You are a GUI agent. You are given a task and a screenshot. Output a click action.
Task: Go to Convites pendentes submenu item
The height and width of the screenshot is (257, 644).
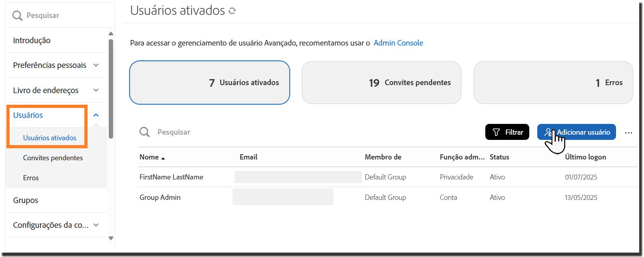coord(53,158)
